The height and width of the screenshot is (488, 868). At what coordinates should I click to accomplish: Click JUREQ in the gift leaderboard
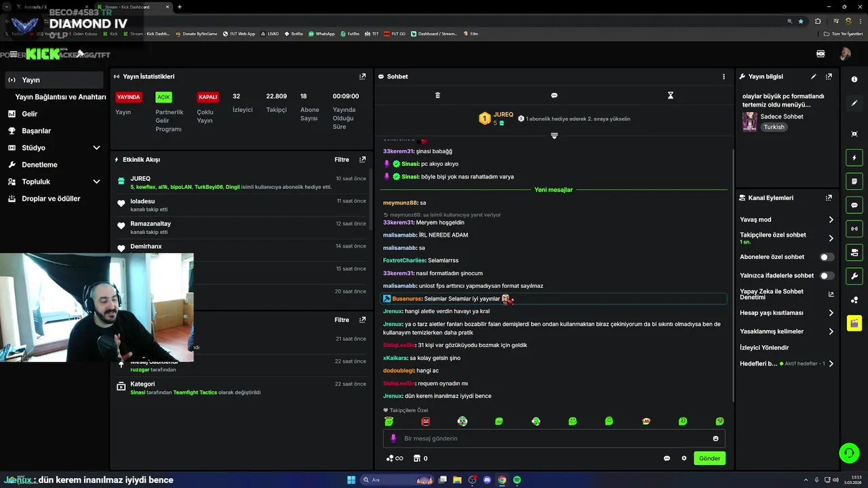503,115
